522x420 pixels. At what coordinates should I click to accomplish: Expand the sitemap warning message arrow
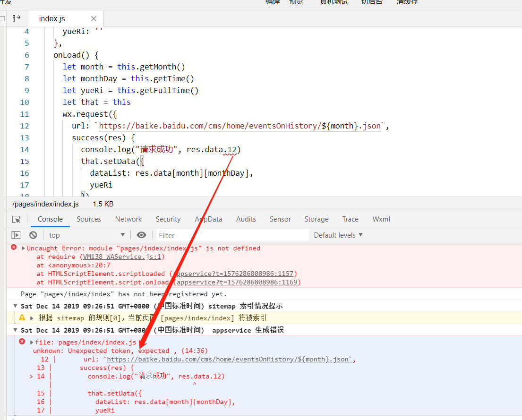click(x=32, y=318)
